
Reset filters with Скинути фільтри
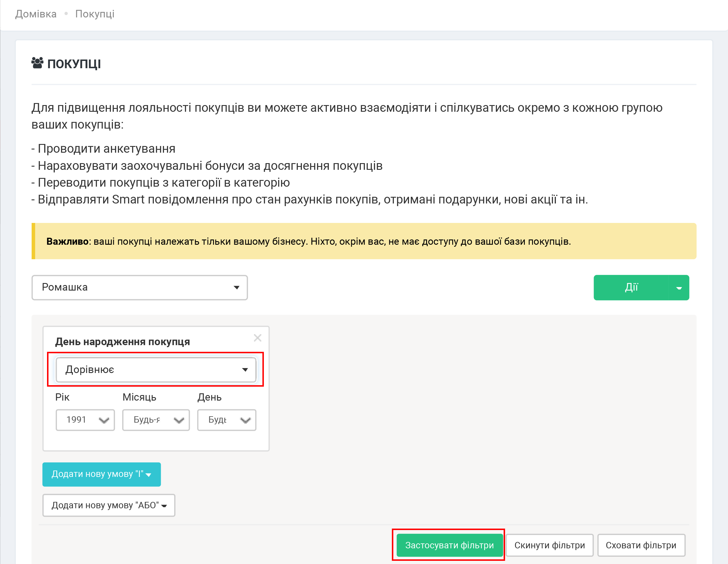click(549, 545)
